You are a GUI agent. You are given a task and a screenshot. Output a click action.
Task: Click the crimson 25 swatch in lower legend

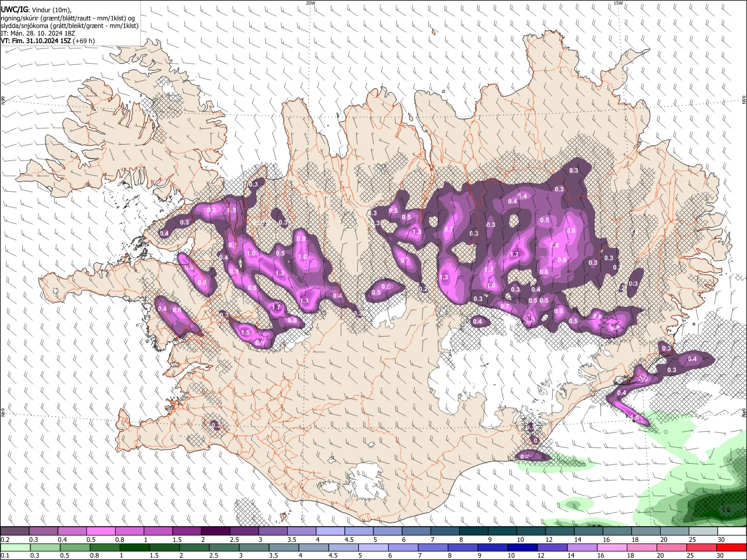coord(702,548)
